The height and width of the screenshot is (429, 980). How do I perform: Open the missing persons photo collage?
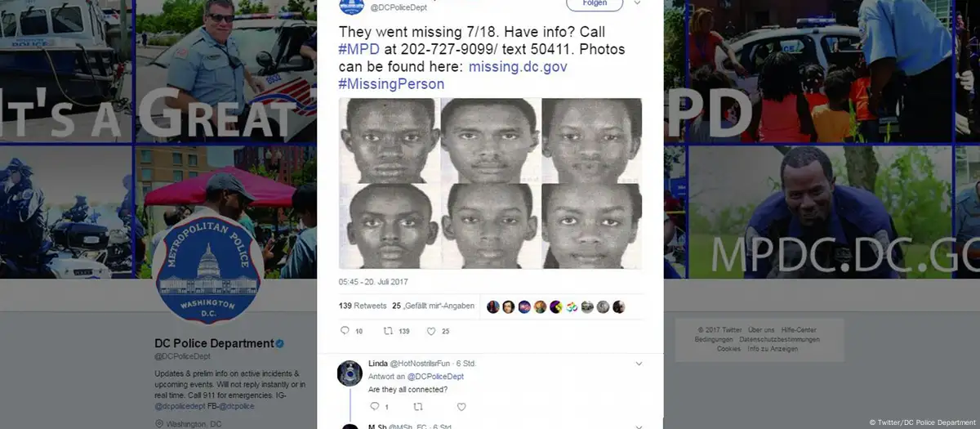click(490, 183)
